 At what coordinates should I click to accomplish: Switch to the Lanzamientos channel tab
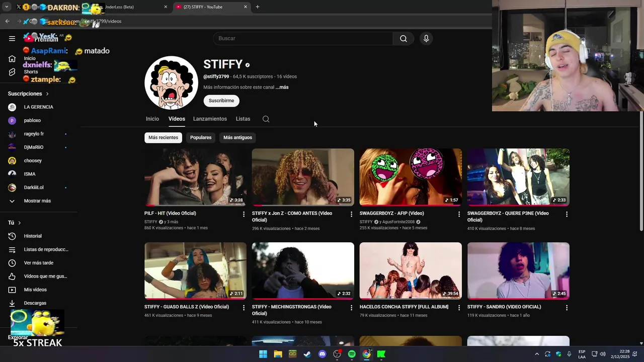coord(210,119)
